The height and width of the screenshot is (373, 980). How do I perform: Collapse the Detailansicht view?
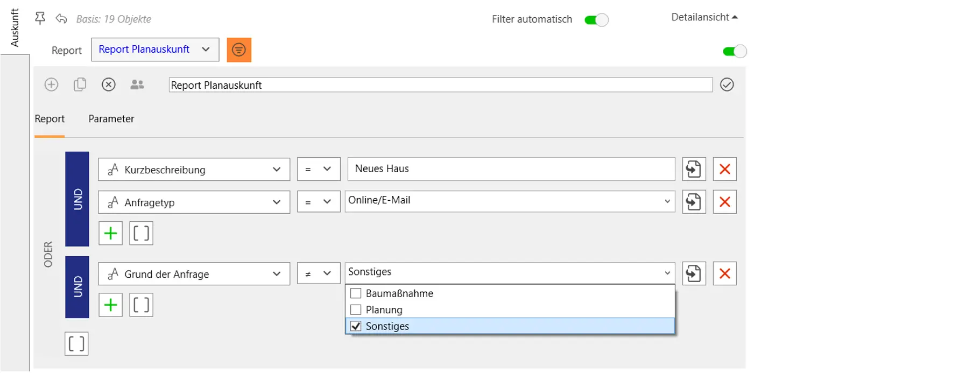[x=704, y=17]
